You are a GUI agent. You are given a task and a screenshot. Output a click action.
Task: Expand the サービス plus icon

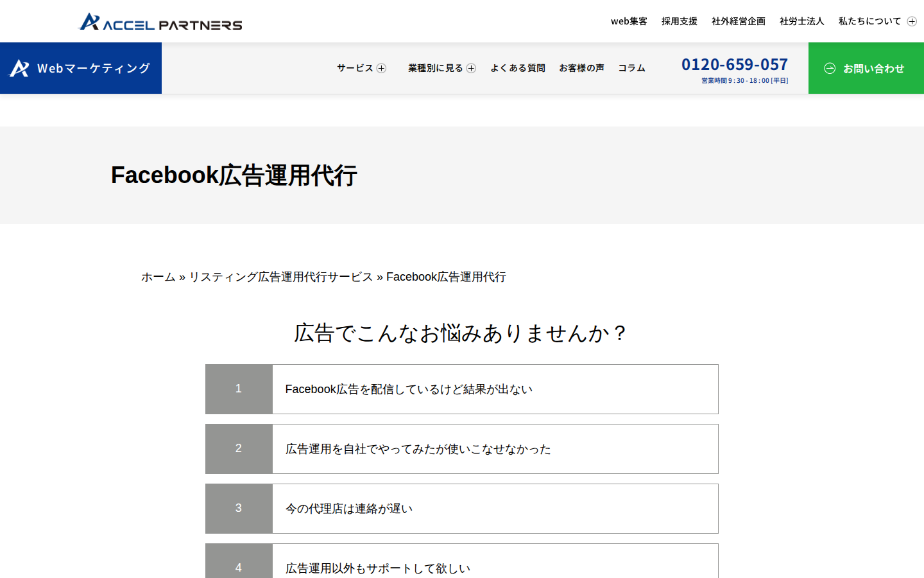coord(381,68)
